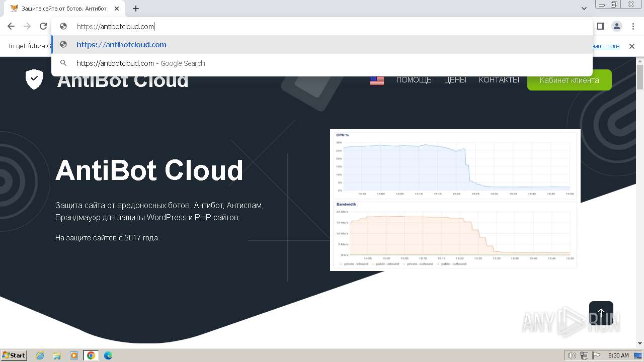The width and height of the screenshot is (644, 362).
Task: Click the Кабинет клиента button
Action: click(x=569, y=80)
